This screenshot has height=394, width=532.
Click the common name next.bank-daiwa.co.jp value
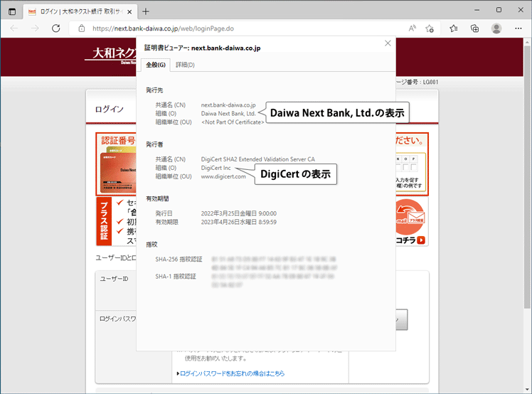[228, 105]
